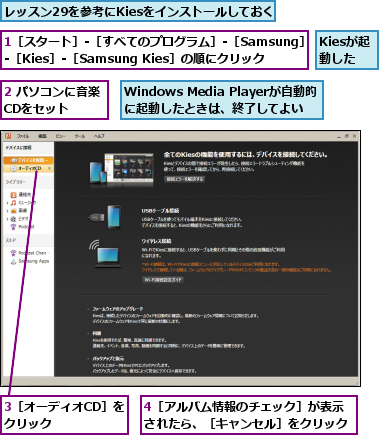
Task: Open the ツール menu
Action: coord(79,136)
